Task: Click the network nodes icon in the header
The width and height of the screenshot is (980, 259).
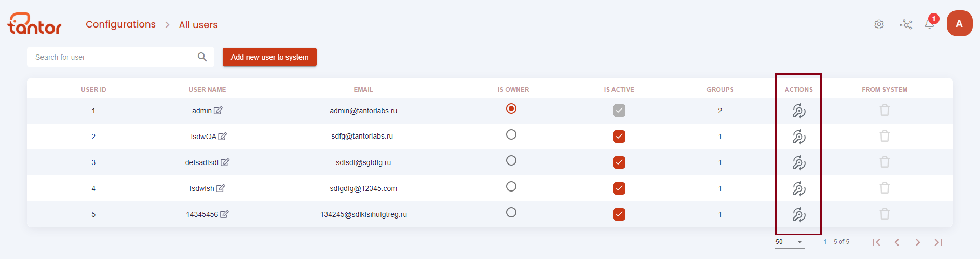Action: (x=906, y=24)
